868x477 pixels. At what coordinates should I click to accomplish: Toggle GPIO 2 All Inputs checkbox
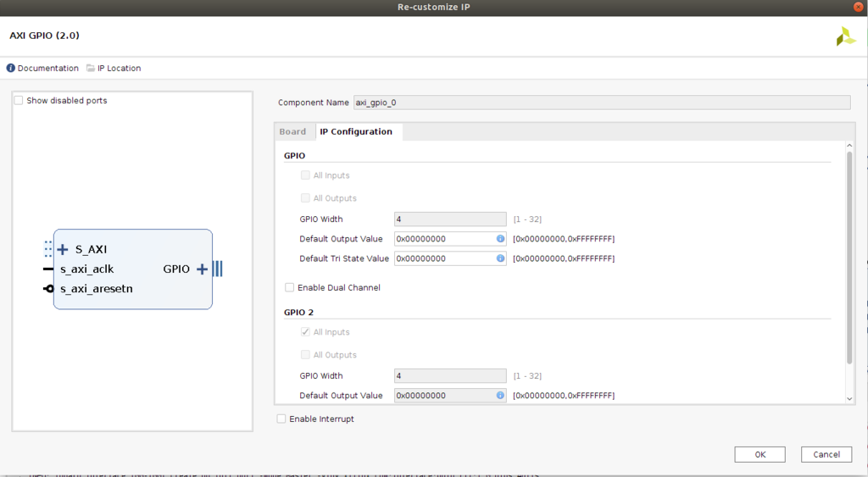[x=305, y=331]
